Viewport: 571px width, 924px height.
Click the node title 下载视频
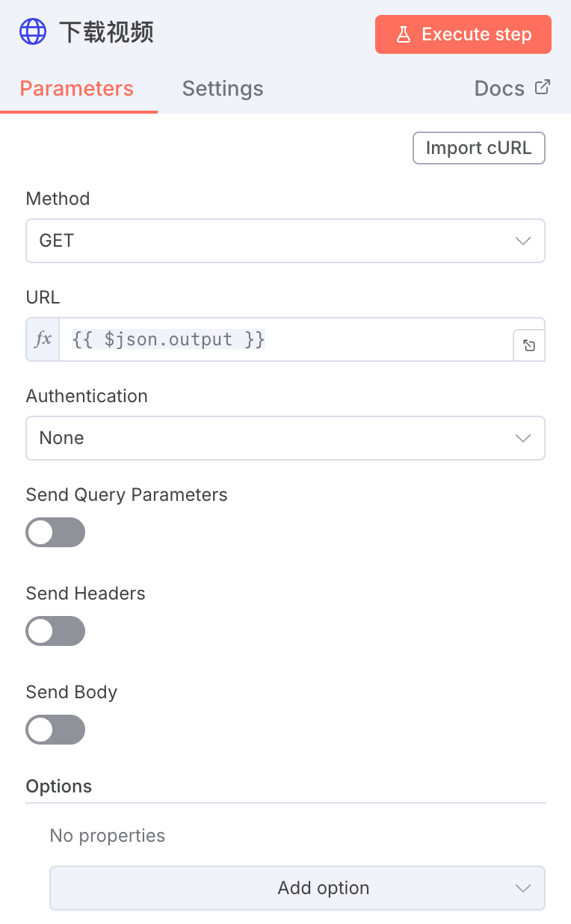tap(107, 33)
